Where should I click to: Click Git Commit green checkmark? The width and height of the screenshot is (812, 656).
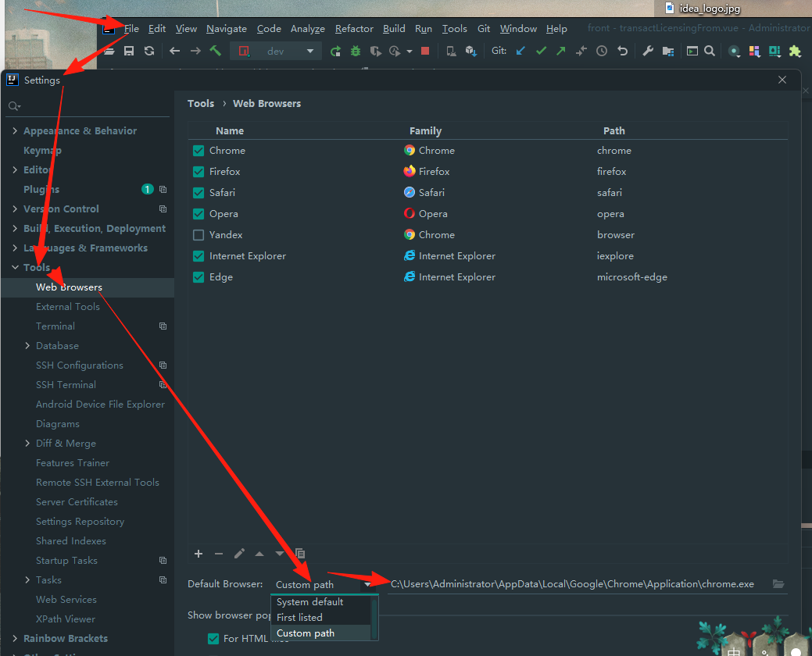click(541, 51)
